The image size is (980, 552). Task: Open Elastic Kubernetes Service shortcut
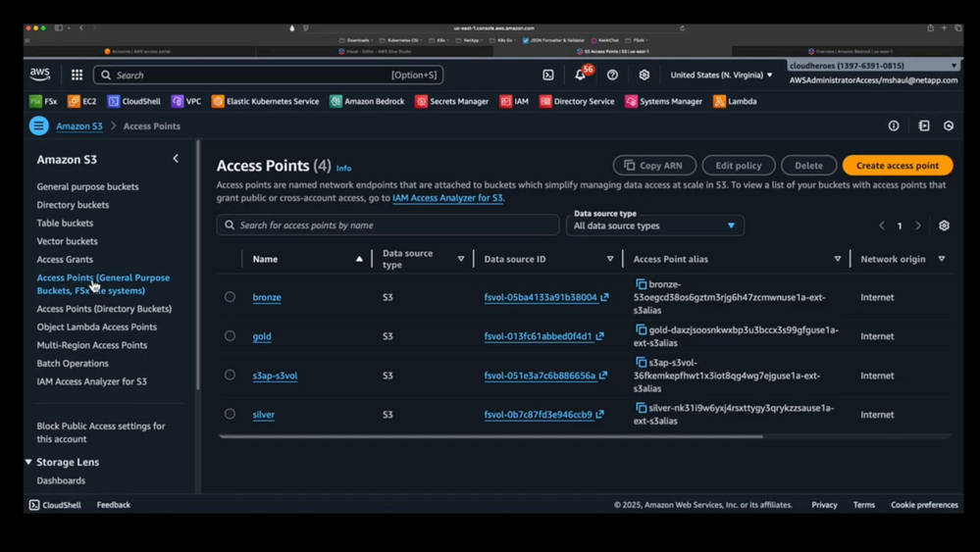(x=266, y=101)
